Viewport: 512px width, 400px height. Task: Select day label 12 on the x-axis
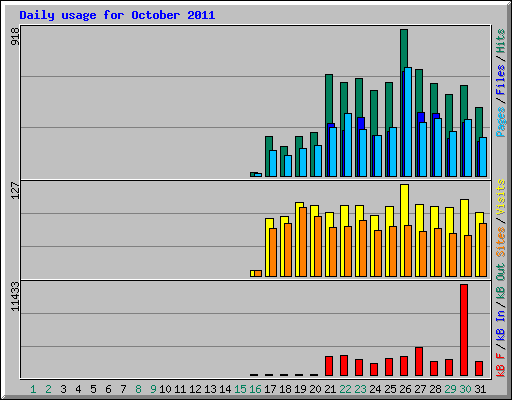[x=195, y=389]
